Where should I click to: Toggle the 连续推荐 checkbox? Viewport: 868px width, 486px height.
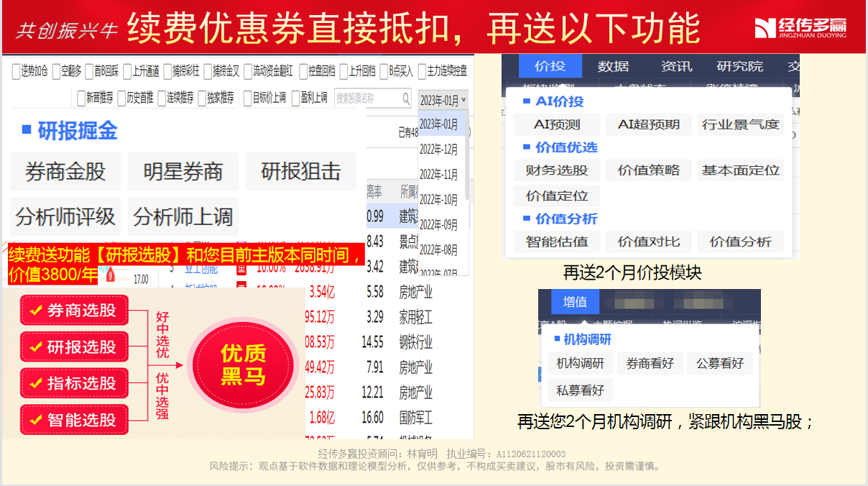[x=162, y=98]
